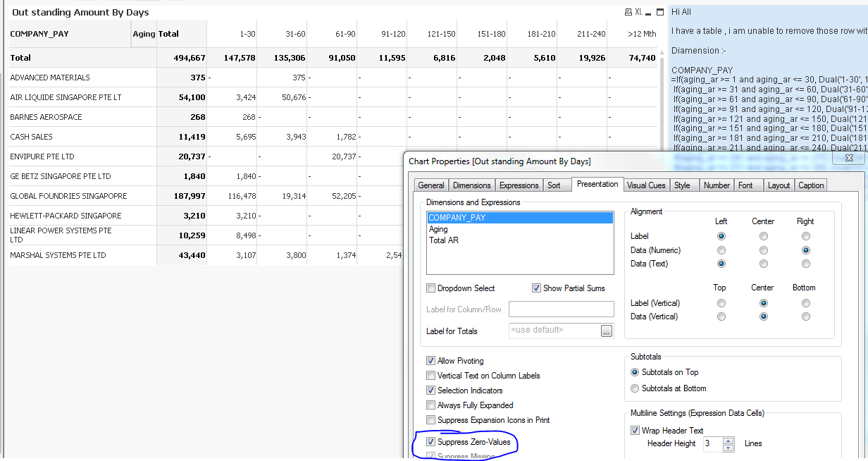The image size is (868, 461).
Task: Send chart to Excel via XL icon
Action: 638,12
